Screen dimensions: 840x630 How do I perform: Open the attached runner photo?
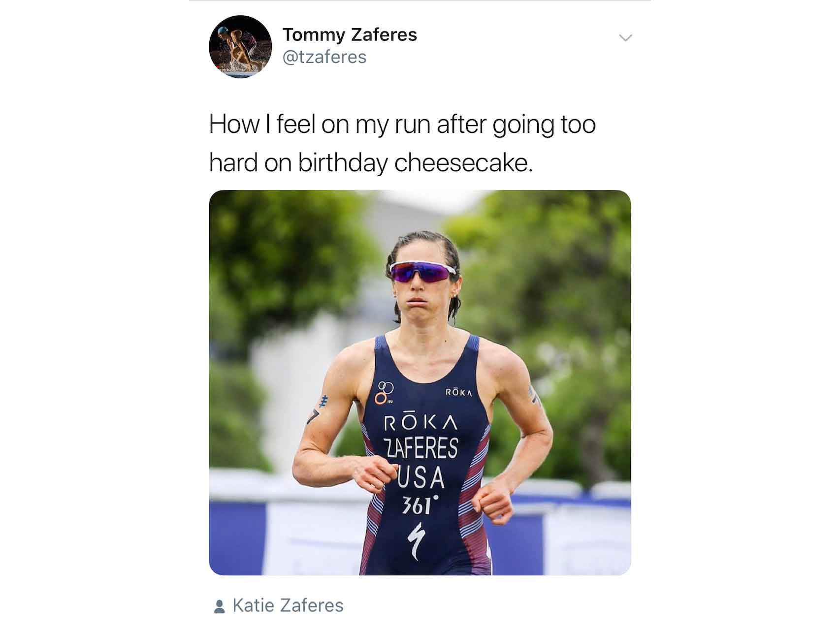click(x=420, y=382)
